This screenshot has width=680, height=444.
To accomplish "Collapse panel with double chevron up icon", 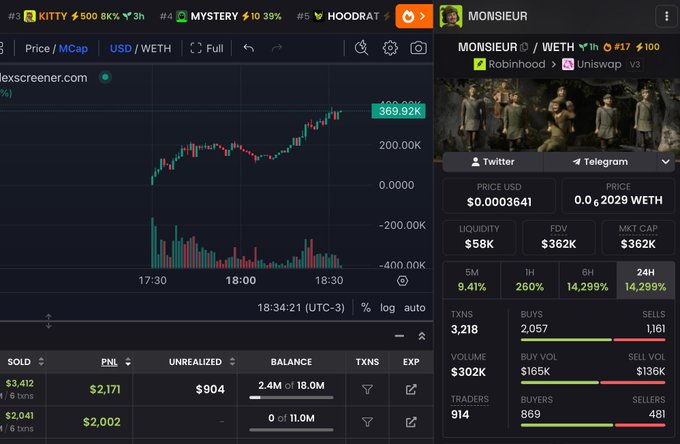I will pyautogui.click(x=422, y=336).
